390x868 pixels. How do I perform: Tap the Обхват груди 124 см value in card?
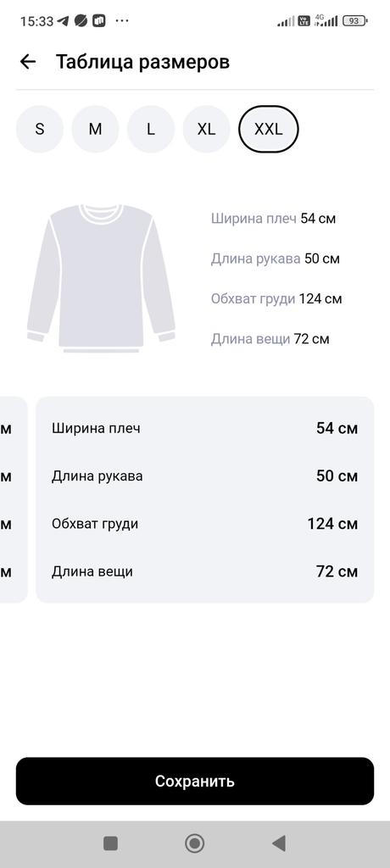click(332, 524)
